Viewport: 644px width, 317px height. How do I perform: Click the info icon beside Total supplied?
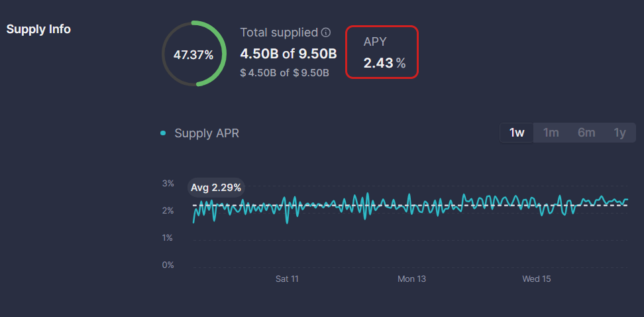326,32
